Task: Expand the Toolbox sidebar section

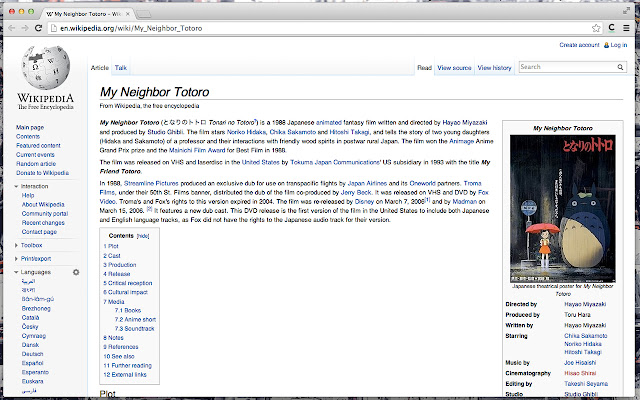Action: 29,245
